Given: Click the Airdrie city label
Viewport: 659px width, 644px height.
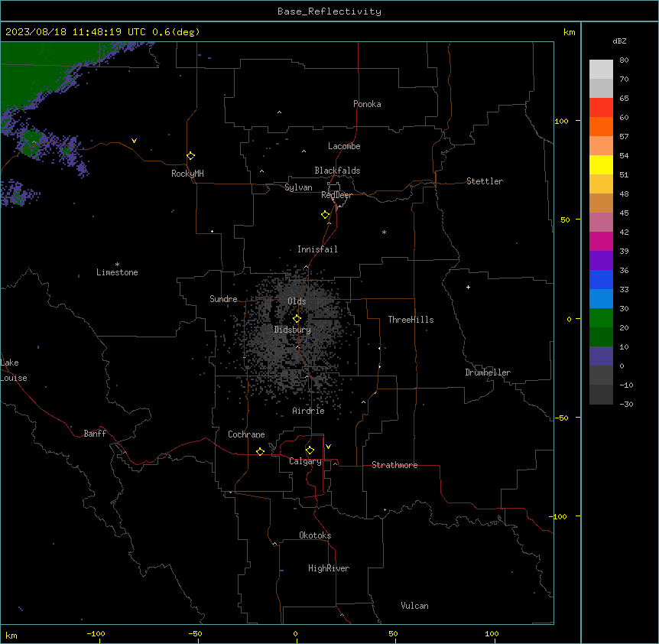Looking at the screenshot, I should (x=308, y=411).
